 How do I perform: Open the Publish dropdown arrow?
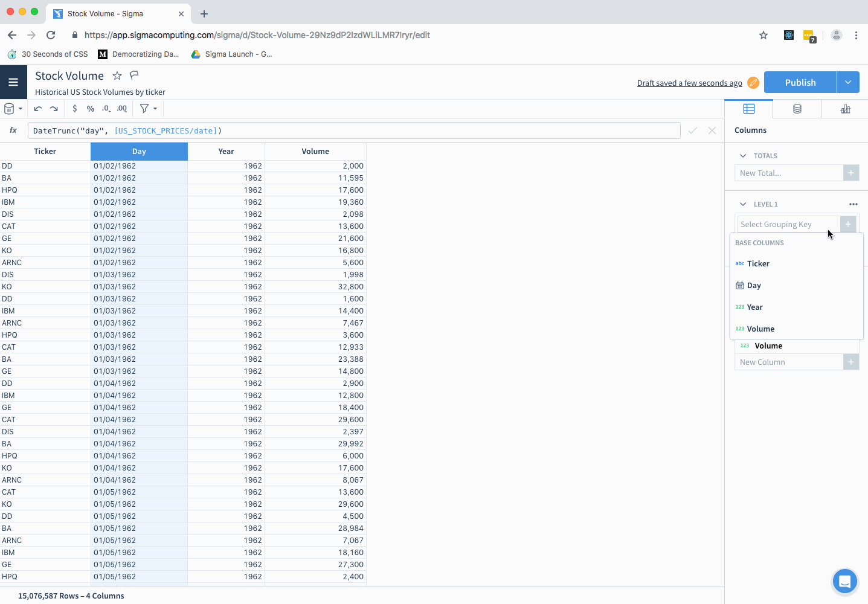848,82
